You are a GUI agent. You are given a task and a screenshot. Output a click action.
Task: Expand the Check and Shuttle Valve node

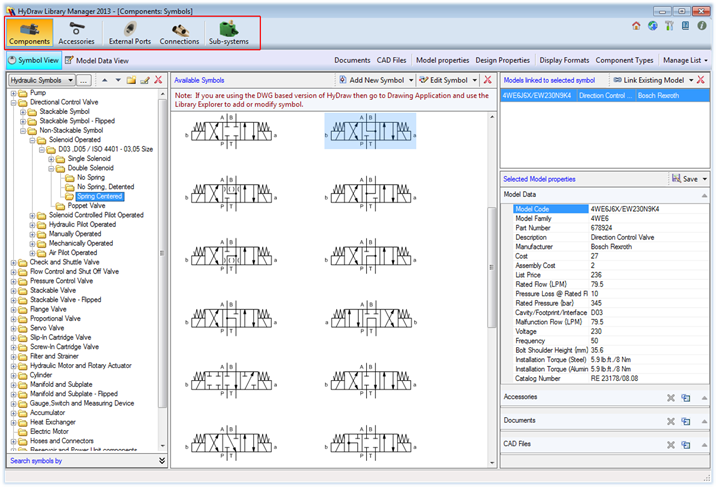[13, 262]
